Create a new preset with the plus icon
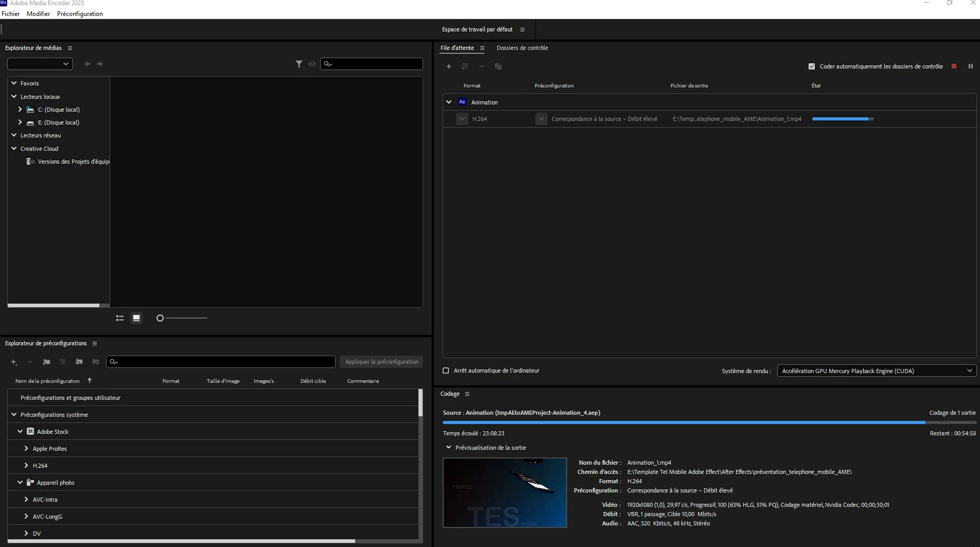 14,362
